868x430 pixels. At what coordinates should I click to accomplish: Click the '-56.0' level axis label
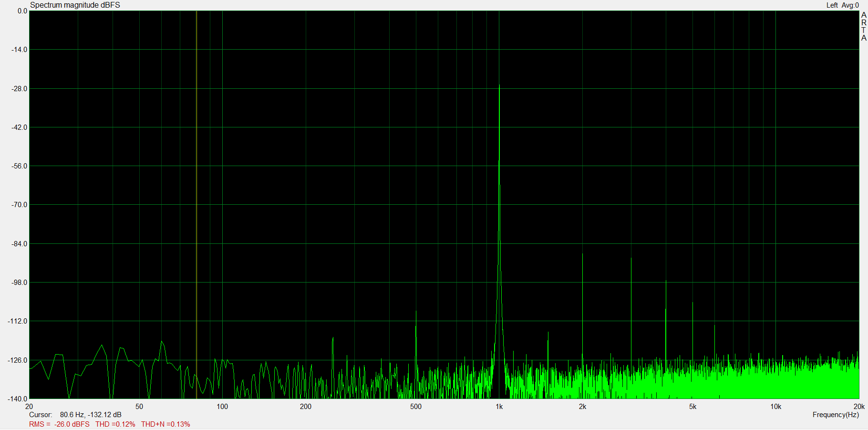(x=20, y=166)
